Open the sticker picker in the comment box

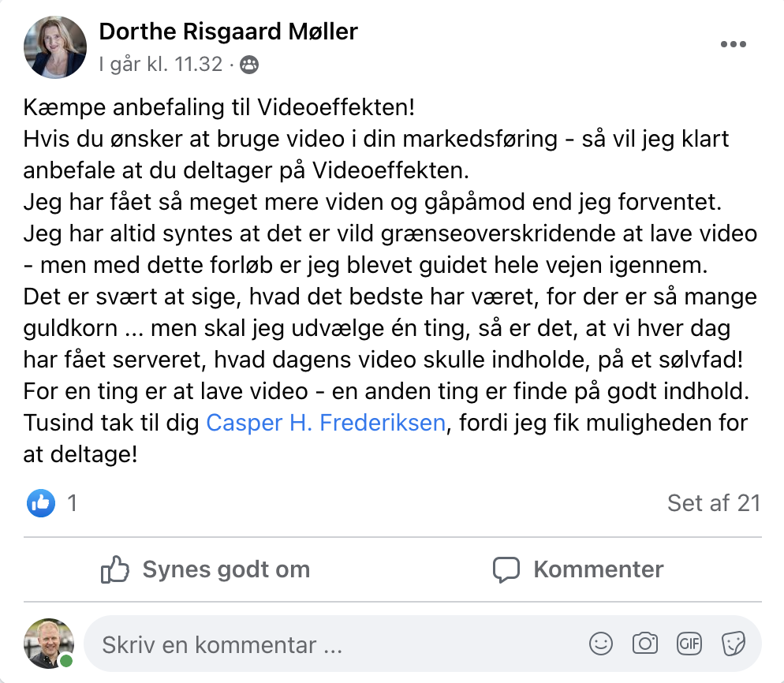[x=734, y=644]
